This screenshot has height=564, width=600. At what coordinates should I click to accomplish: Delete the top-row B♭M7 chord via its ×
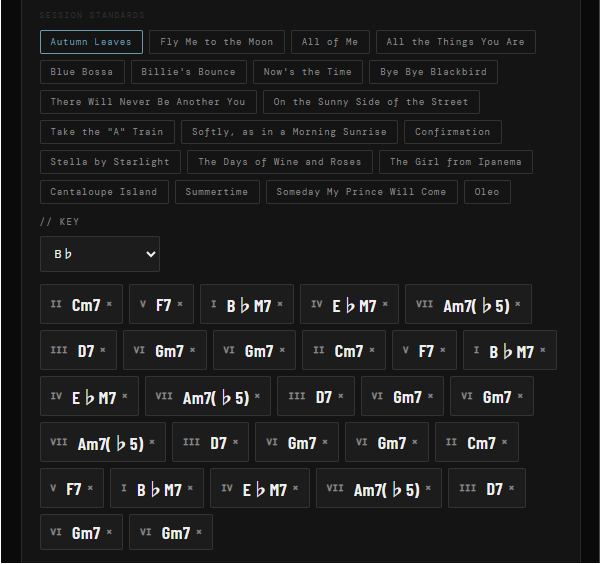point(280,305)
